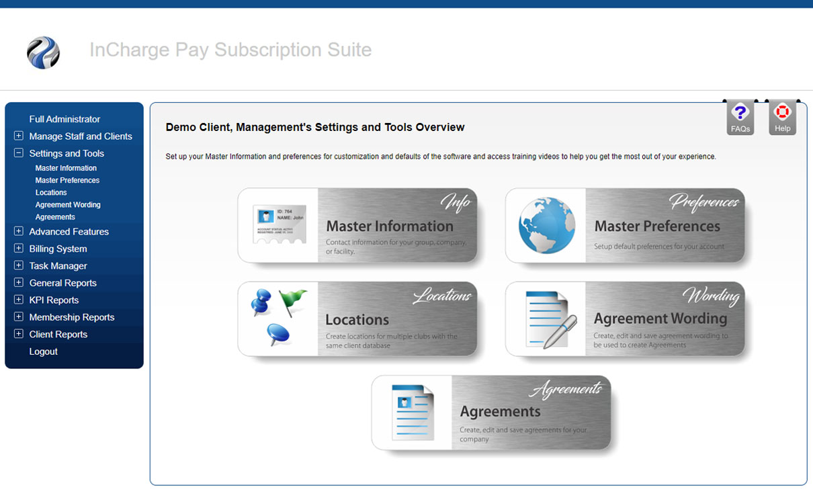
Task: Click the Full Administrator sidebar entry
Action: pos(65,119)
